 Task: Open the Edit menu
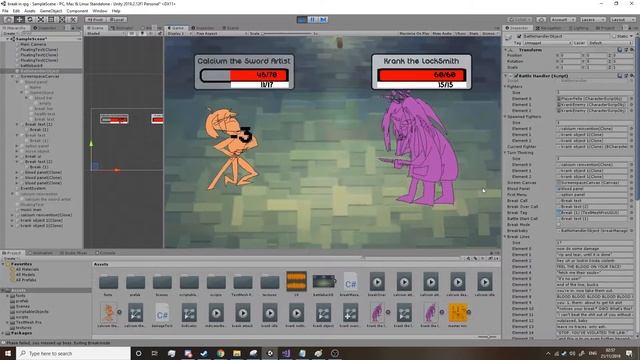[x=16, y=11]
